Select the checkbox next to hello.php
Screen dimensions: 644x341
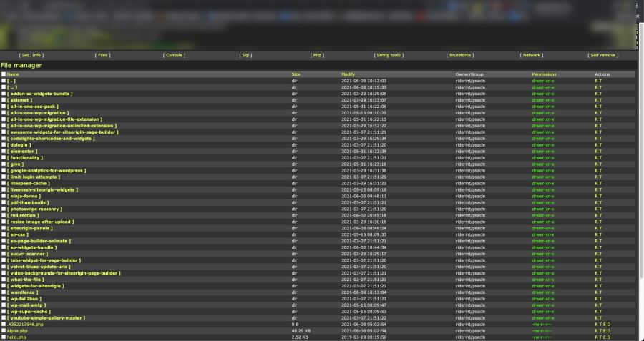tap(4, 337)
